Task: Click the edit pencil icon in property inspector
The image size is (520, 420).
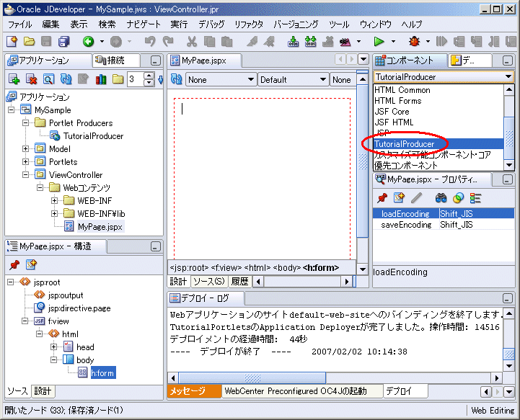Action: click(417, 198)
